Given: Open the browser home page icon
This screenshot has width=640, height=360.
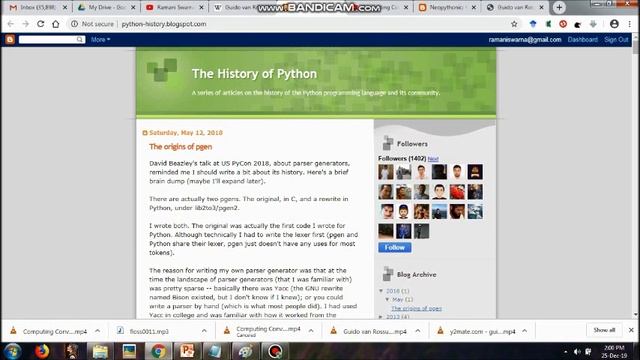Looking at the screenshot, I should click(56, 24).
